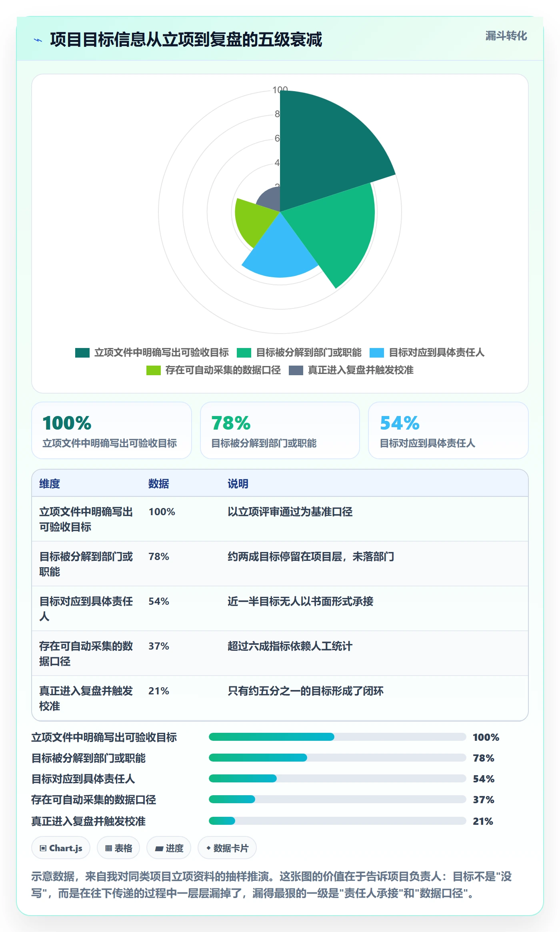The width and height of the screenshot is (560, 932).
Task: Click the Chart.js tag chip
Action: tap(61, 848)
